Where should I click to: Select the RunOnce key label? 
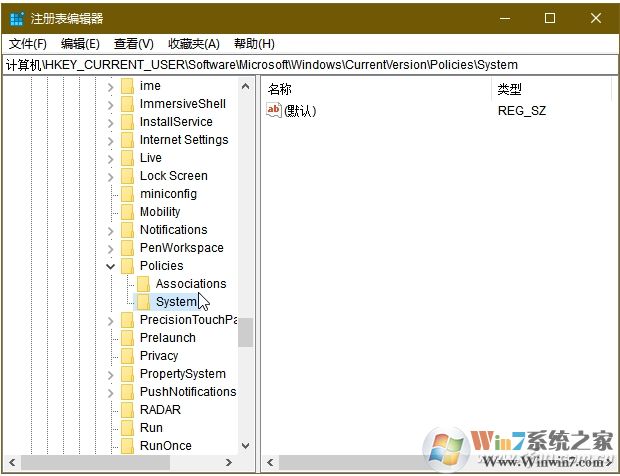pyautogui.click(x=166, y=446)
